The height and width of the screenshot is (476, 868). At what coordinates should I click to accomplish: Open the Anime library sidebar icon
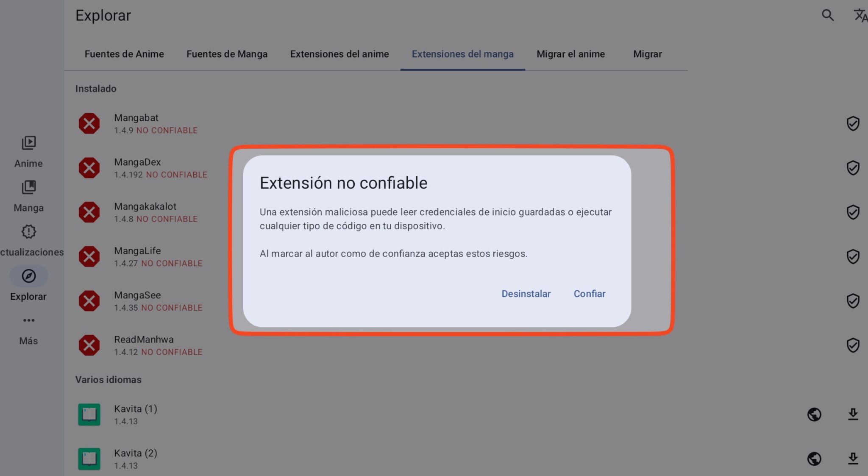pyautogui.click(x=28, y=143)
